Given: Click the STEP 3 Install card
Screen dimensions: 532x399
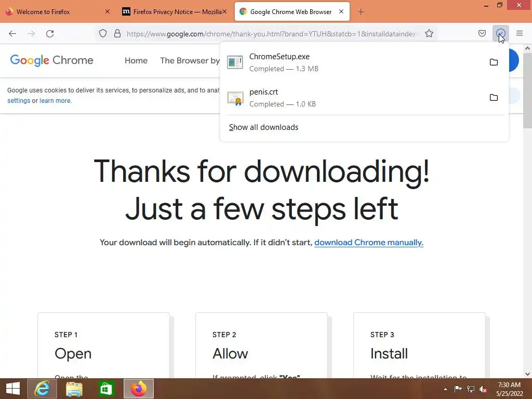Looking at the screenshot, I should [x=419, y=345].
